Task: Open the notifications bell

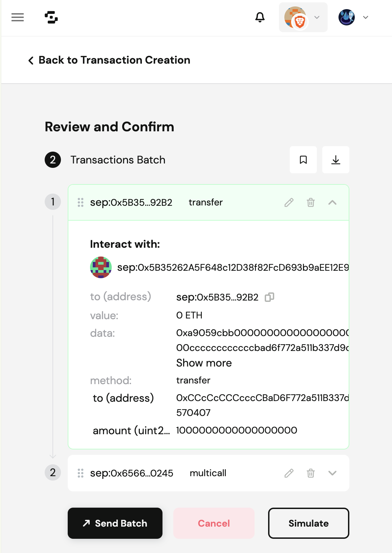Action: tap(260, 17)
